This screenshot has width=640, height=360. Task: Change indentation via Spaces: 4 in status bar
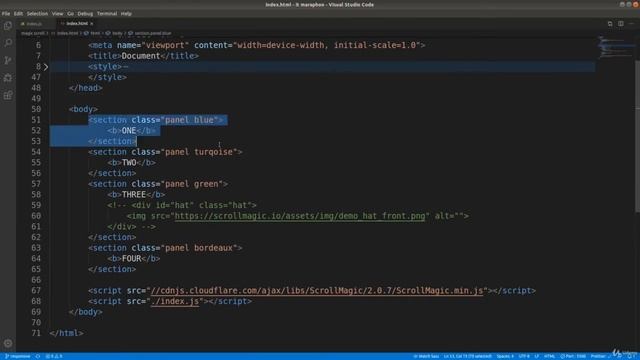505,356
